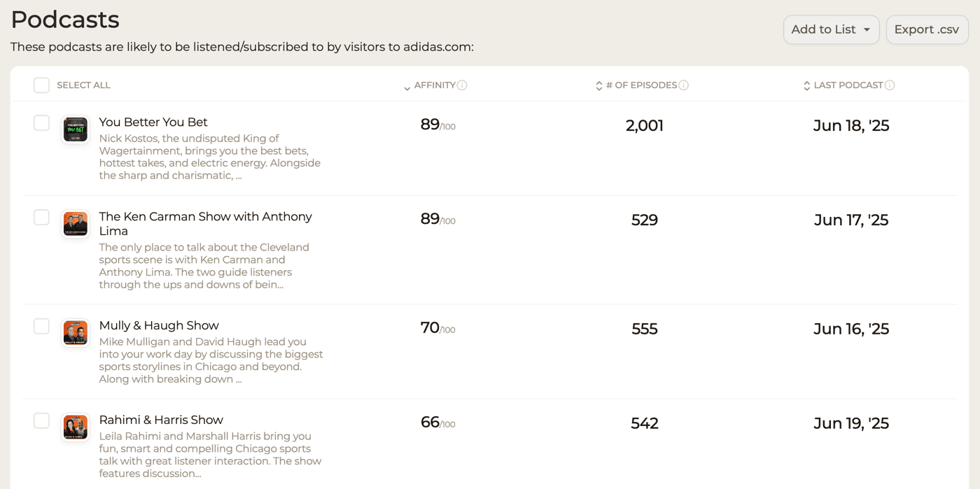Screen dimensions: 980x489
Task: Click Mully & Haugh Show cover icon
Action: 76,333
